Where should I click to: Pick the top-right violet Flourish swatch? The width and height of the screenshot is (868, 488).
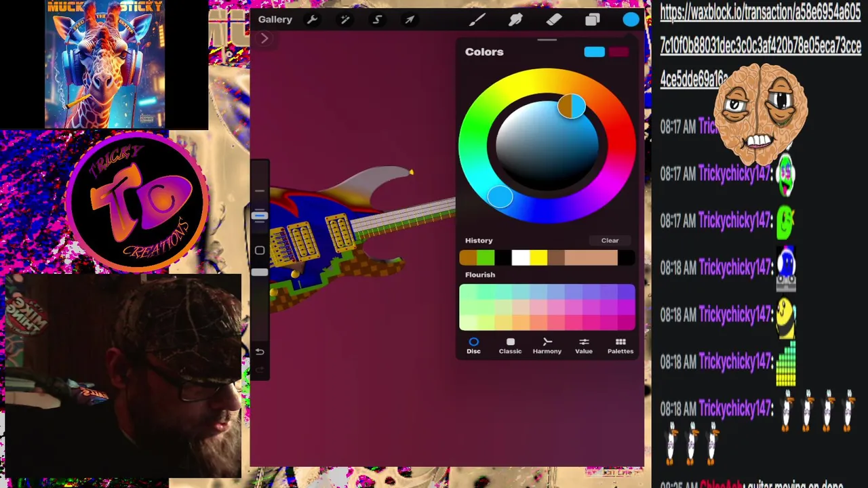(x=627, y=292)
